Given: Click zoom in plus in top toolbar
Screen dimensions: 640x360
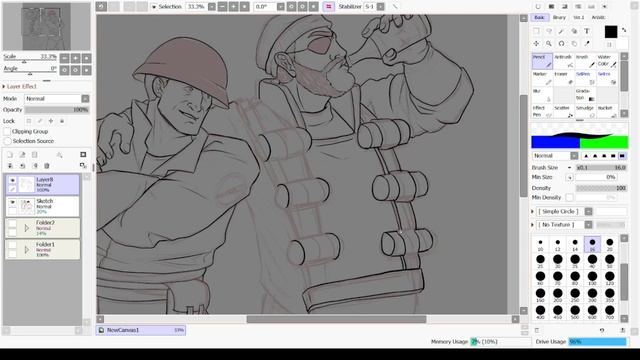Looking at the screenshot, I should [233, 7].
